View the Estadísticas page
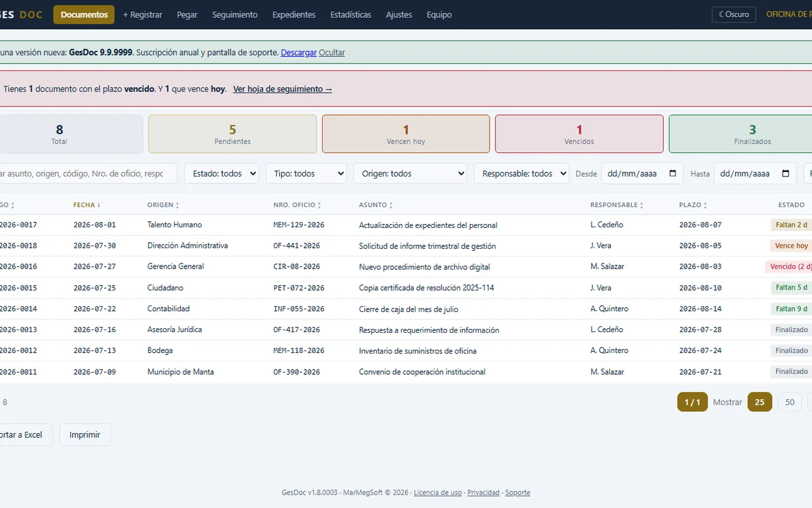The height and width of the screenshot is (508, 812). tap(351, 15)
